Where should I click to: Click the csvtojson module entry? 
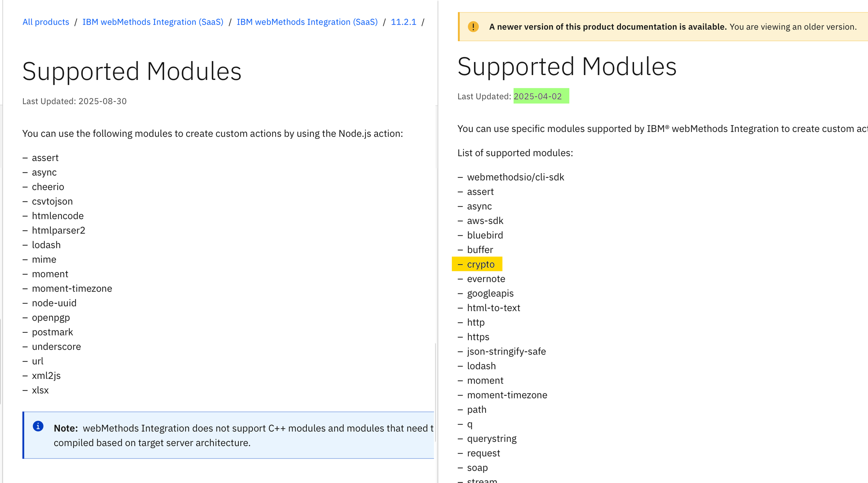point(52,201)
